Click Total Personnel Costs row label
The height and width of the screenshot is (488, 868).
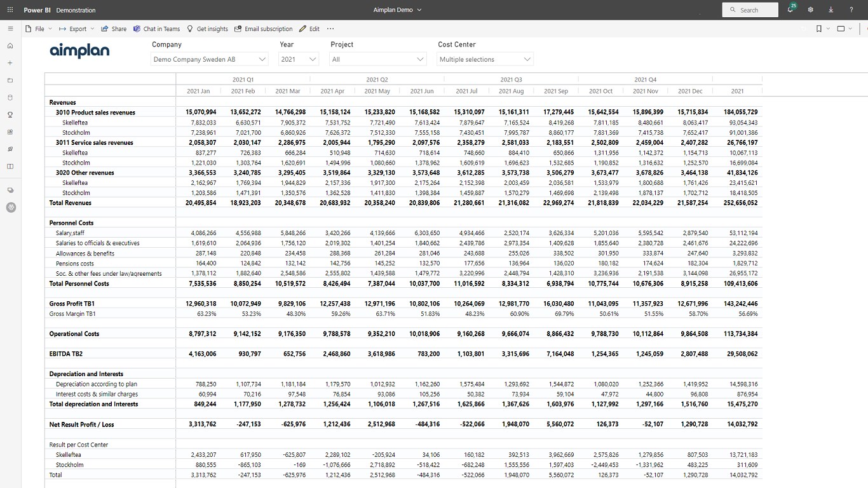79,284
